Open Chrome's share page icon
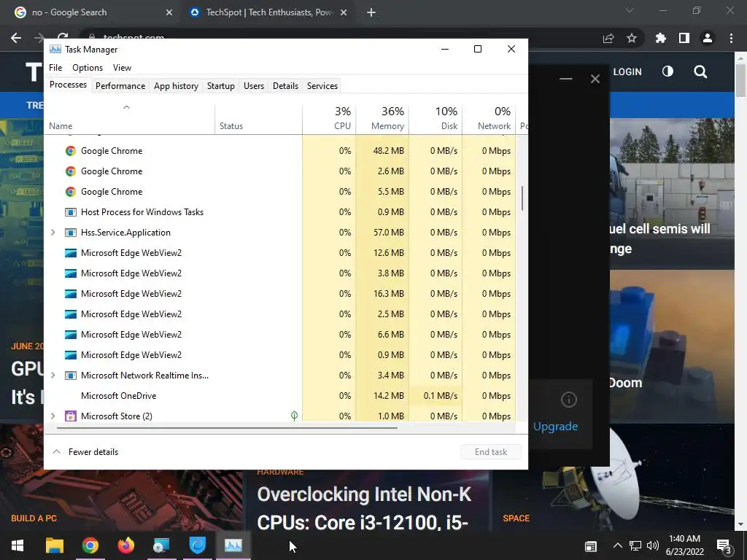 (x=608, y=38)
